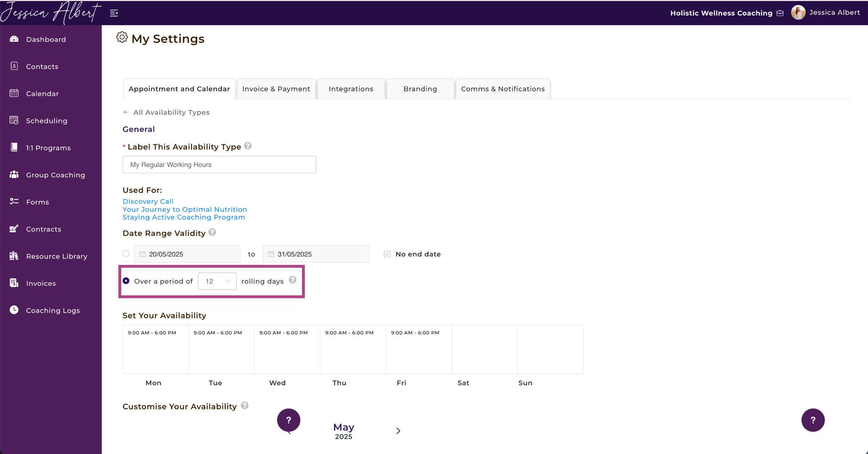Viewport: 868px width, 454px height.
Task: Click help icon next to Customise Your Availability
Action: (x=245, y=405)
